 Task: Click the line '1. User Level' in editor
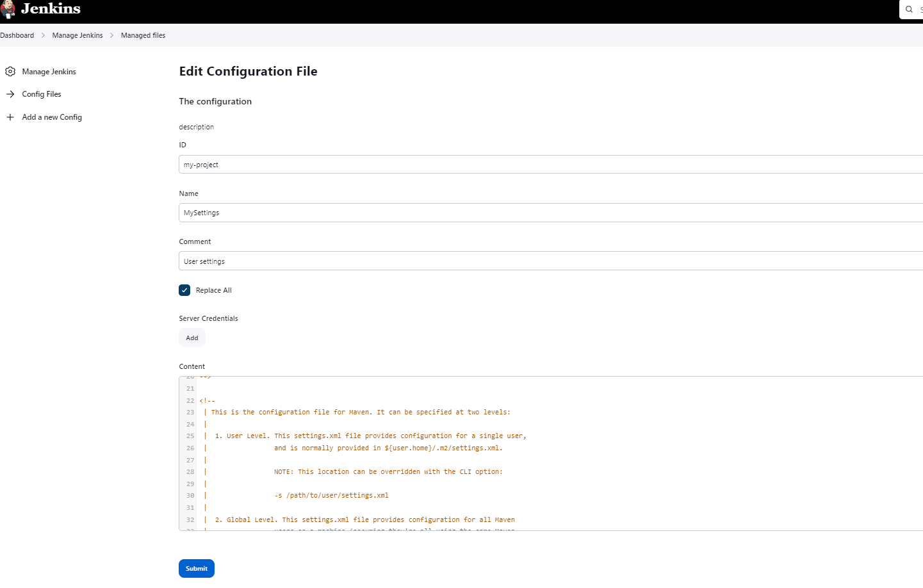[x=365, y=436]
